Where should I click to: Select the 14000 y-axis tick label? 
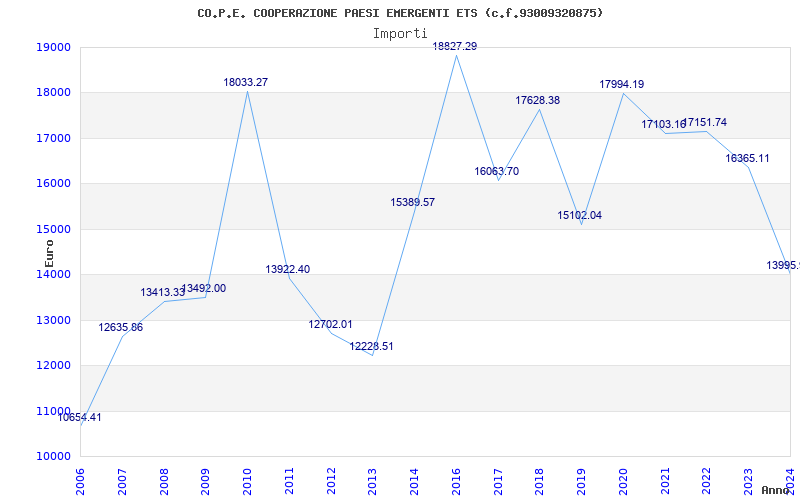point(54,274)
